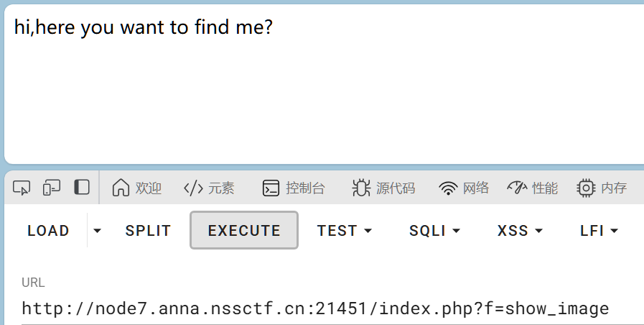The height and width of the screenshot is (325, 644).
Task: Expand the XSS payload menu
Action: click(x=520, y=231)
